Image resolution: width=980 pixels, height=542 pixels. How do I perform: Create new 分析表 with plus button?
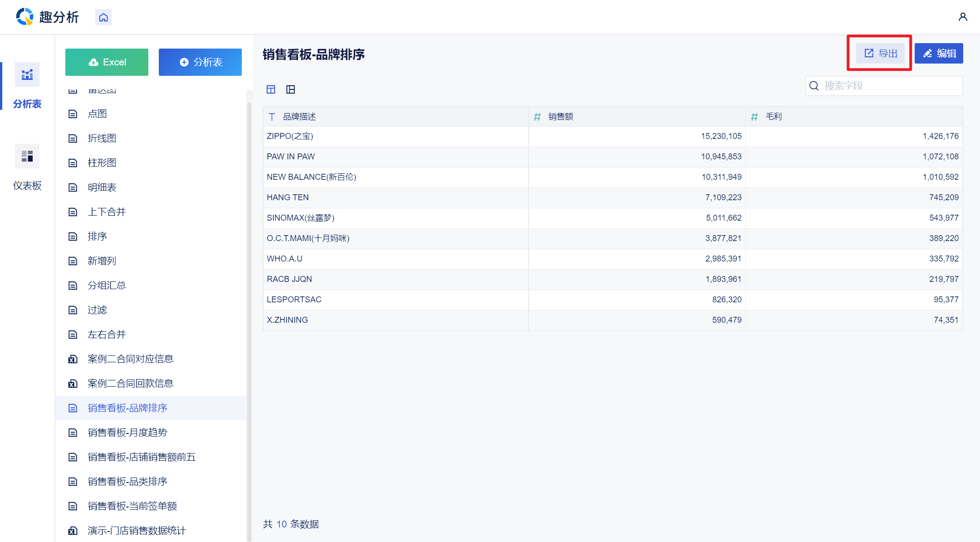coord(200,62)
